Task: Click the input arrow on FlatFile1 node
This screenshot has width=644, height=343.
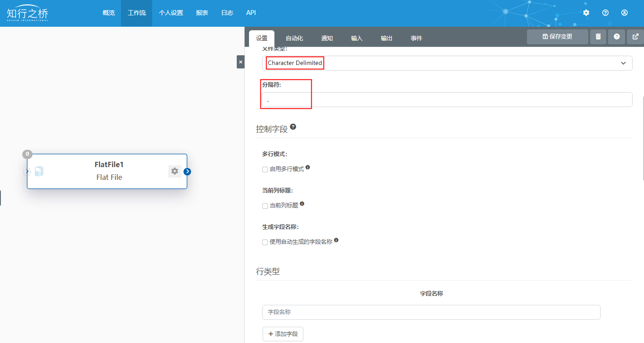Action: pos(27,171)
